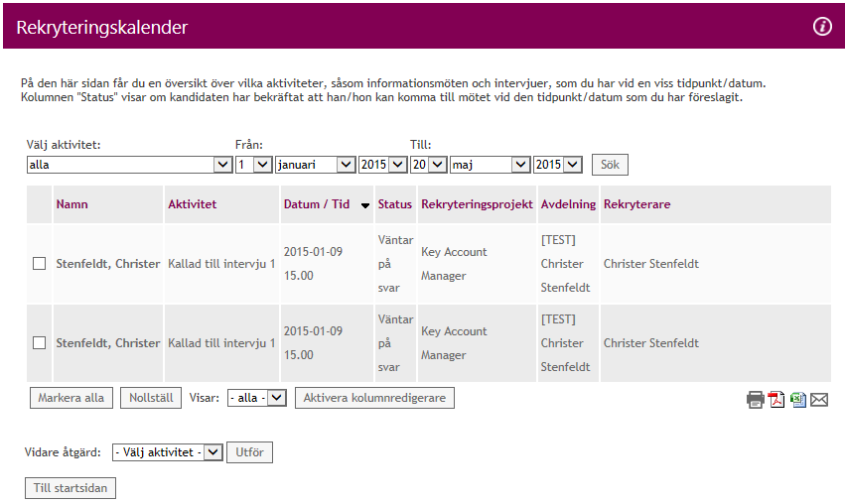Select recruiter 'Christer Stenfeldt' in second row

(x=651, y=343)
